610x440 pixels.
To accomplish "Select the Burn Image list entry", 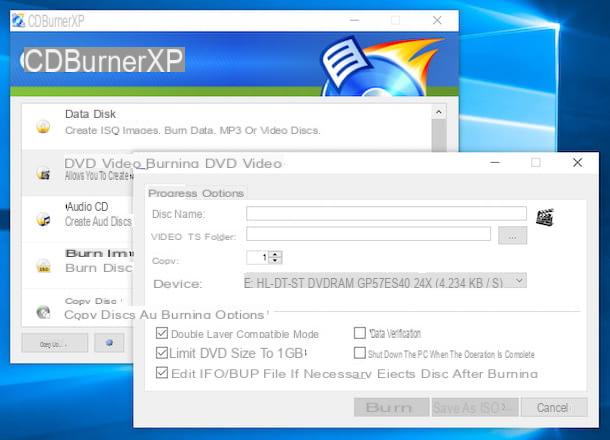I will click(77, 265).
